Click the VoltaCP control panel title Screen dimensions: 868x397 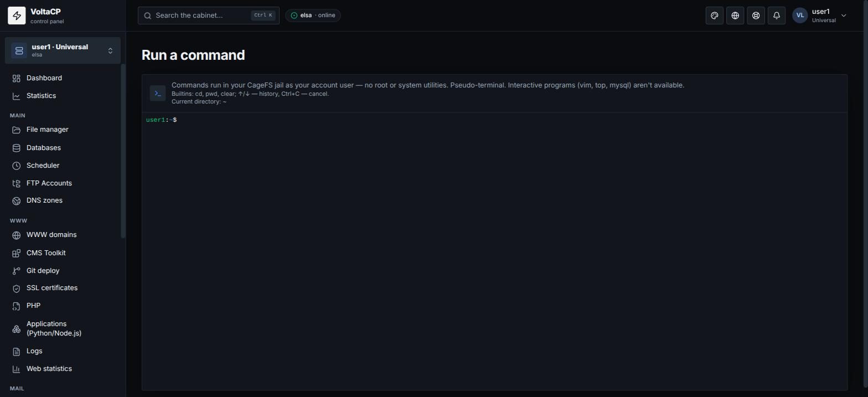pyautogui.click(x=47, y=16)
